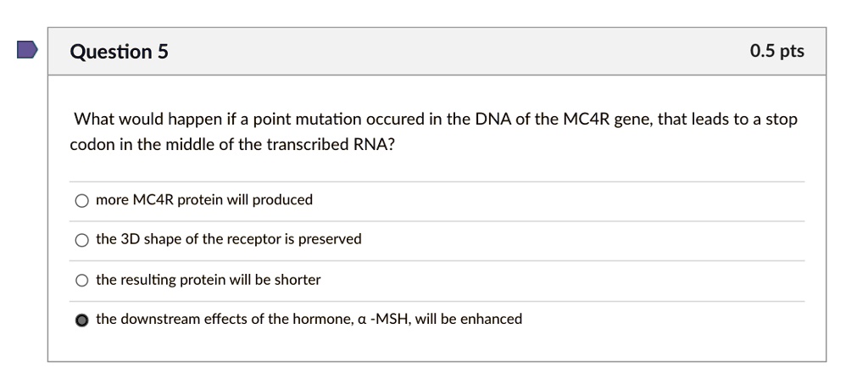
Task: Flag Question 5 with the purple marker icon
Action: point(26,49)
